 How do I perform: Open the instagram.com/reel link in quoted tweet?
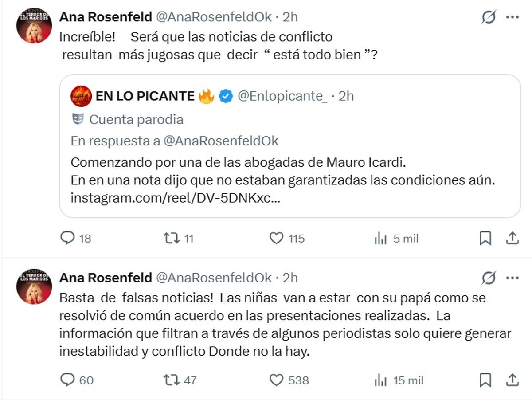tap(175, 198)
